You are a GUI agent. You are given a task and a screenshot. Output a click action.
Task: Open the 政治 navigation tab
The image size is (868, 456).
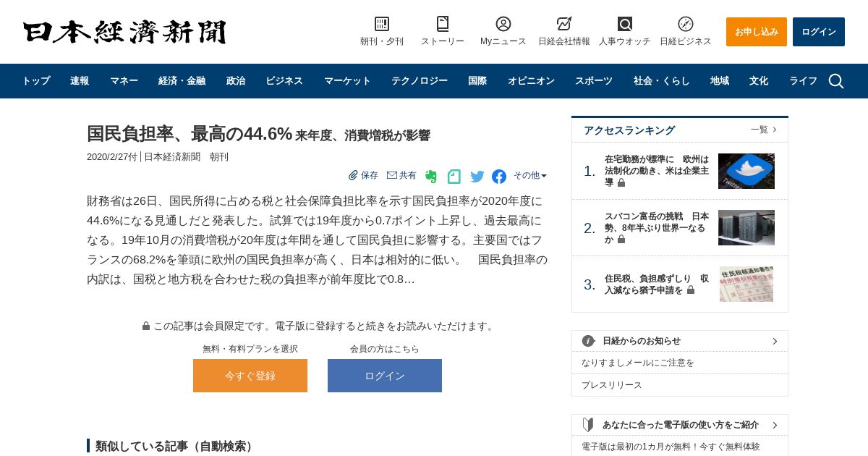pos(236,81)
